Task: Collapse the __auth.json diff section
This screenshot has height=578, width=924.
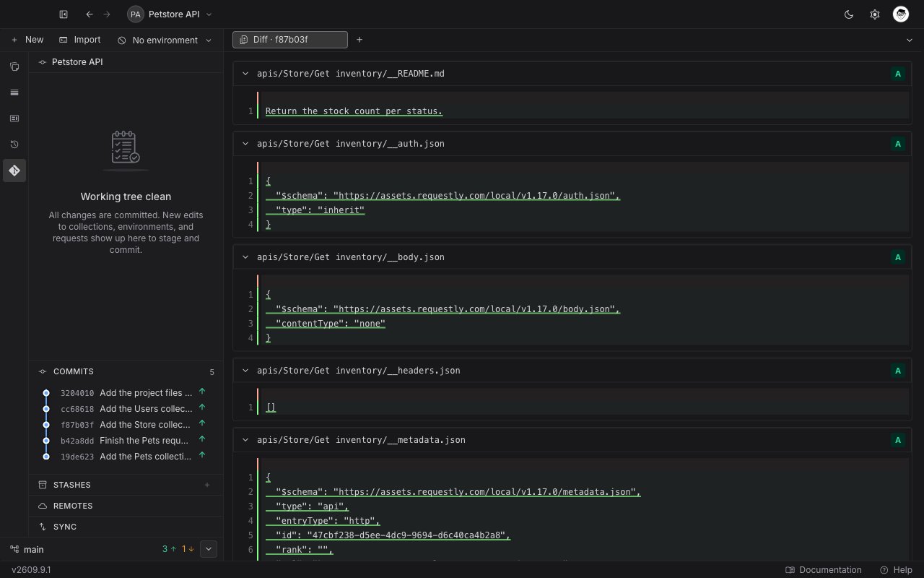Action: point(245,144)
